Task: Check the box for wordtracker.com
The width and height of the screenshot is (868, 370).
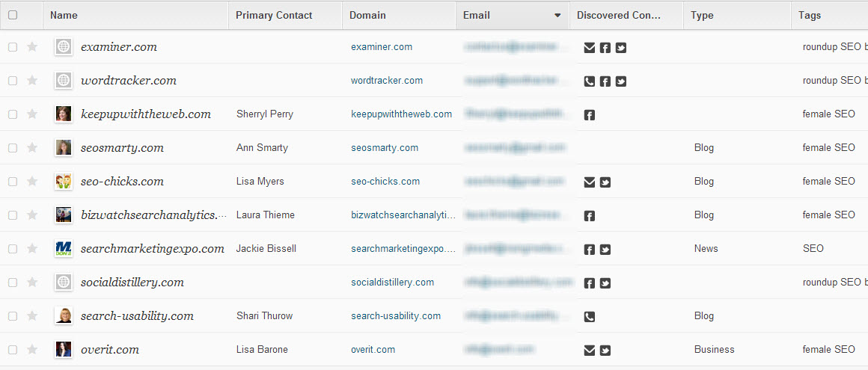Action: 13,81
